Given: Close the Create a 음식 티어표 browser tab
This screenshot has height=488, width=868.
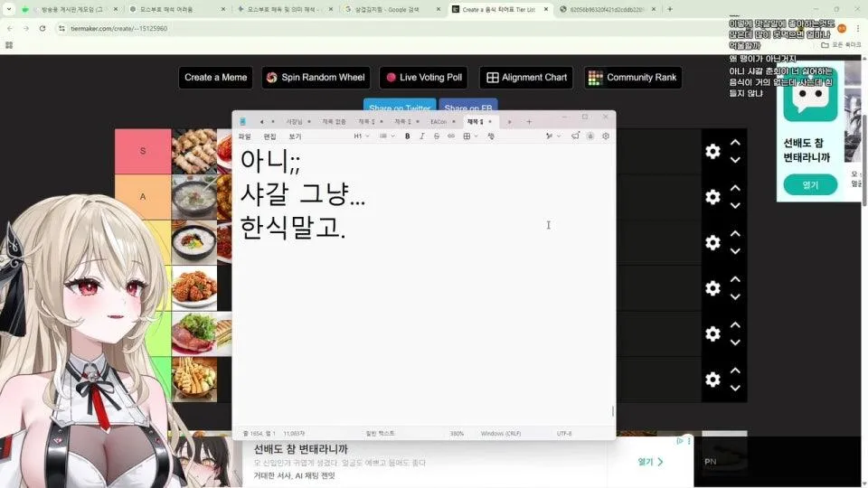Looking at the screenshot, I should pos(546,9).
